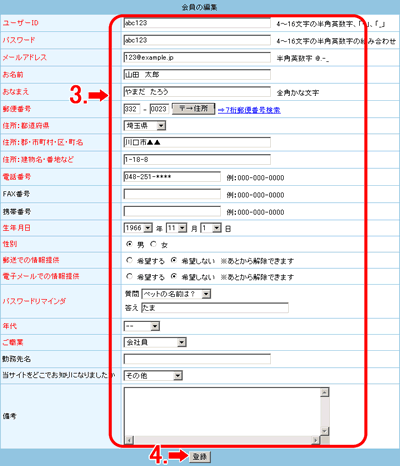Click the お名前 field containing 山田 太郎
The height and width of the screenshot is (466, 400).
(x=197, y=75)
